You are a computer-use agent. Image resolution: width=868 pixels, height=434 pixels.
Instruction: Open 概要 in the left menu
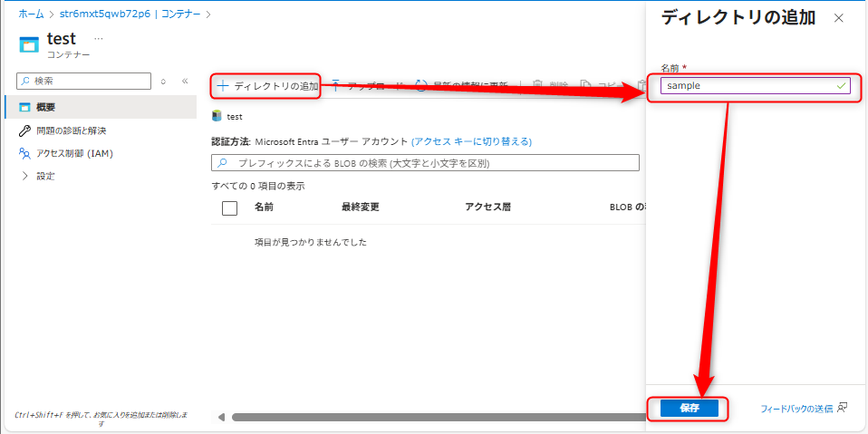pyautogui.click(x=101, y=107)
